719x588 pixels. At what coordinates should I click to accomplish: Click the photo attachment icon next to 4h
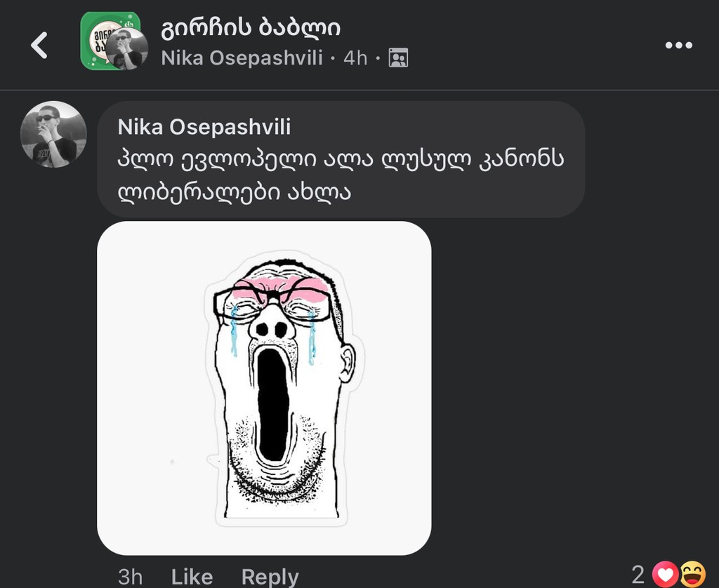(399, 59)
